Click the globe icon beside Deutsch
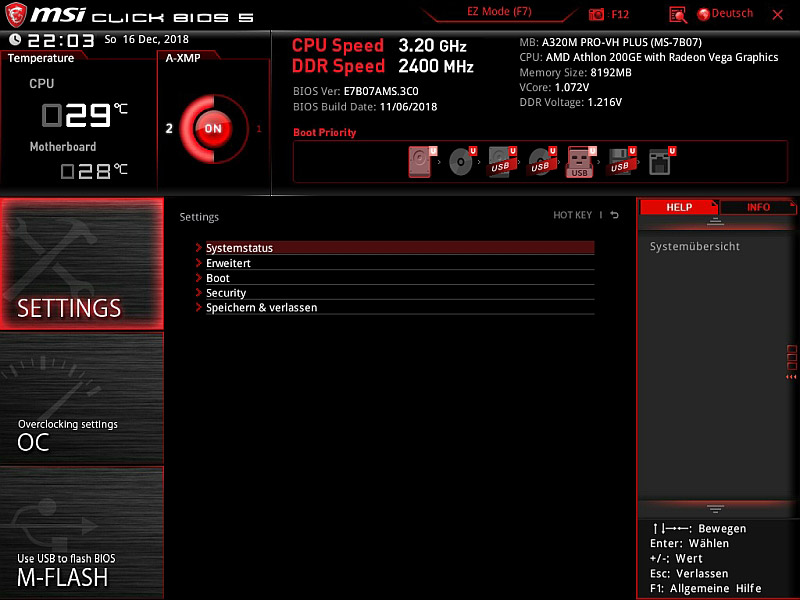Screen dimensions: 800x600 pos(703,14)
